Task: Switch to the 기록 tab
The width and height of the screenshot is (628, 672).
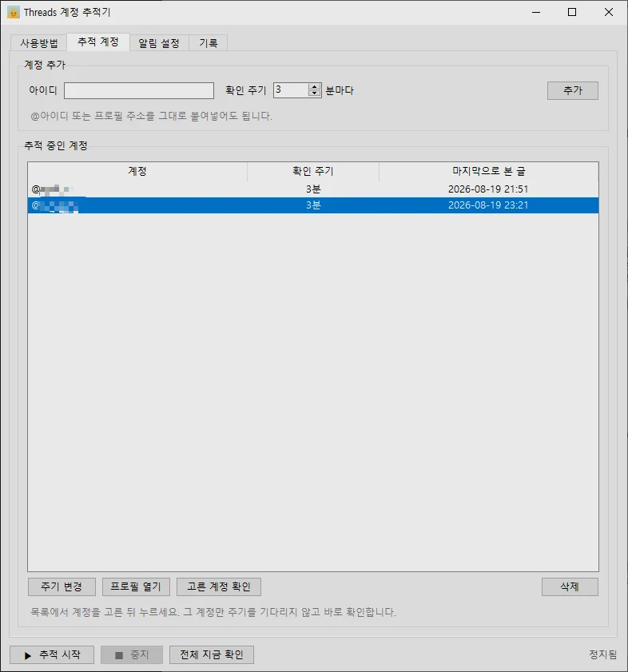Action: point(209,43)
